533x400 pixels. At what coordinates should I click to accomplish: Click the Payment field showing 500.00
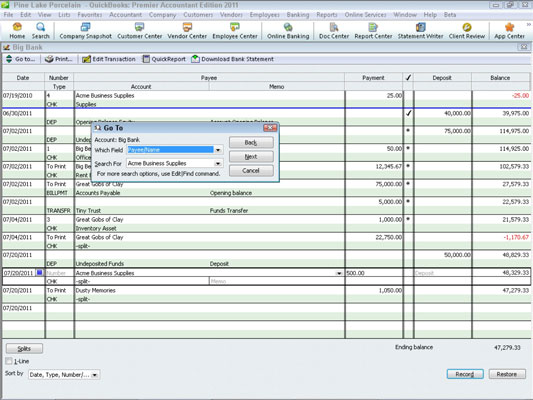point(374,273)
